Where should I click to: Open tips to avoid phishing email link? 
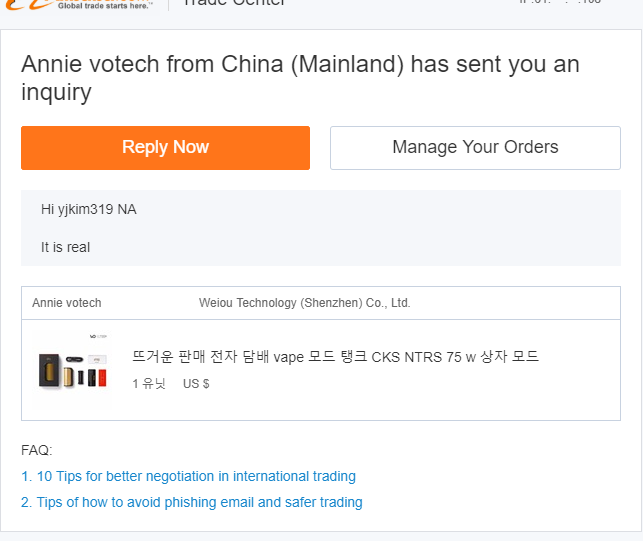[x=191, y=502]
